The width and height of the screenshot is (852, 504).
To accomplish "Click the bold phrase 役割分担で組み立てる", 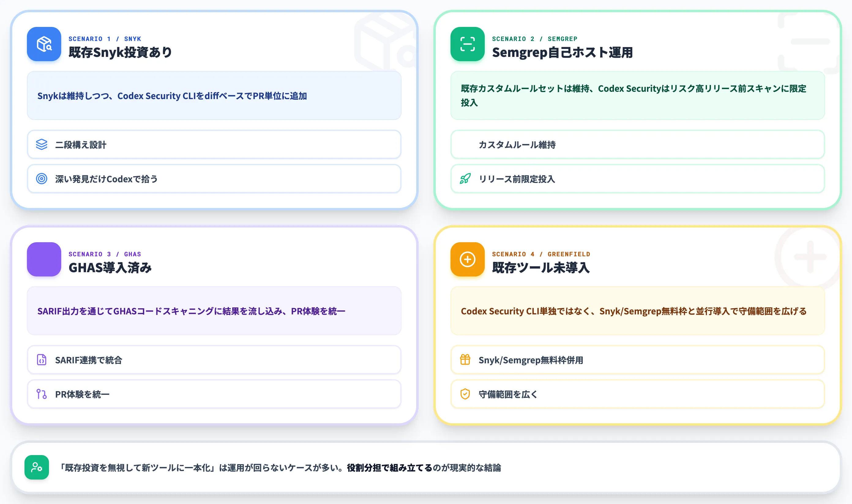I will pos(390,468).
